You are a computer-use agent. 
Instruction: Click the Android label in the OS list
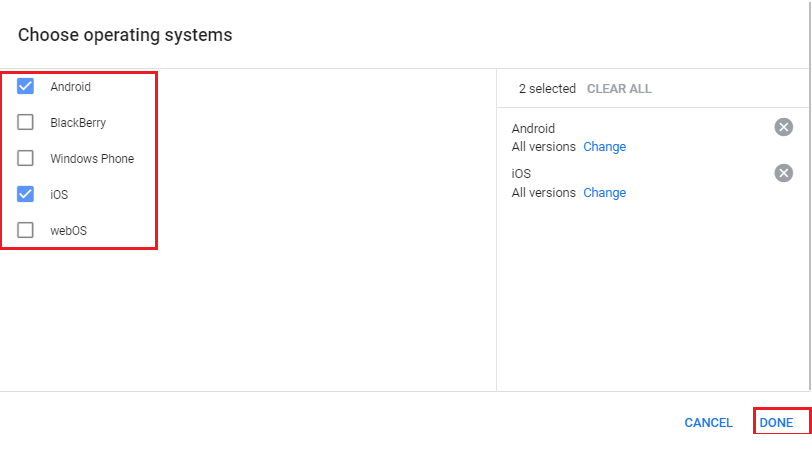[x=70, y=87]
